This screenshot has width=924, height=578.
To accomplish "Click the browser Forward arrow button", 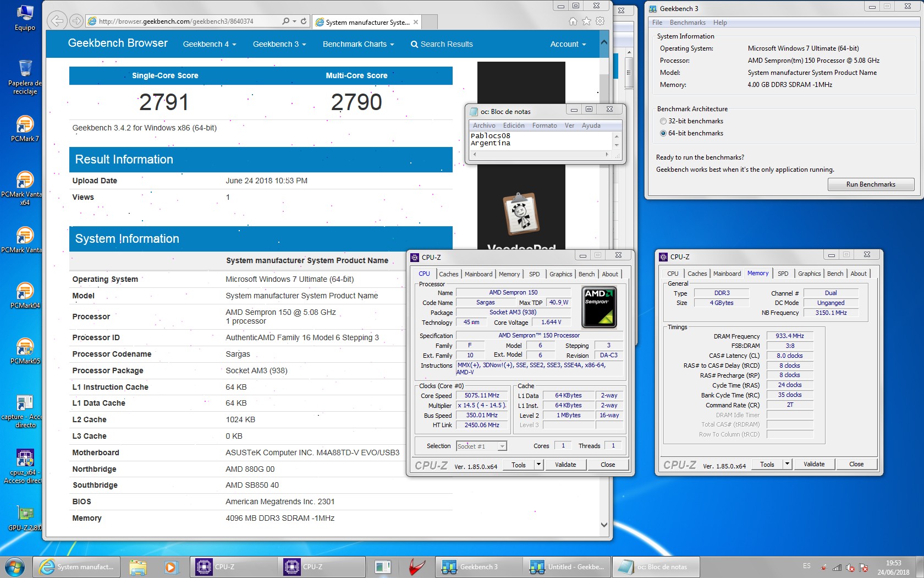I will (76, 21).
